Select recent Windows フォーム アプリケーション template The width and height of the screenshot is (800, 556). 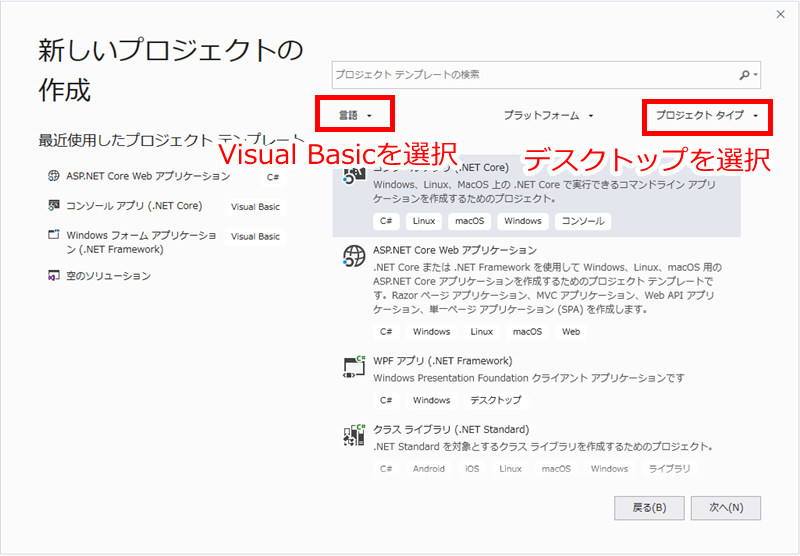pos(141,242)
